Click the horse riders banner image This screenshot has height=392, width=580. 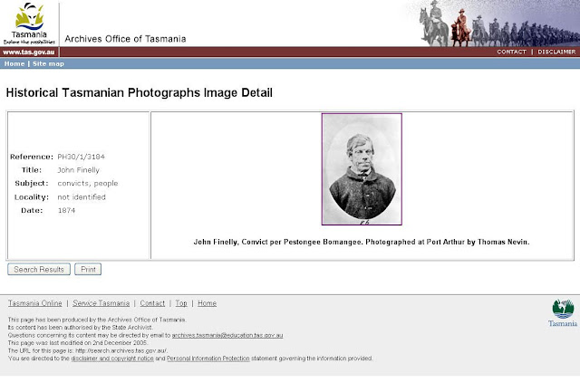pyautogui.click(x=496, y=24)
